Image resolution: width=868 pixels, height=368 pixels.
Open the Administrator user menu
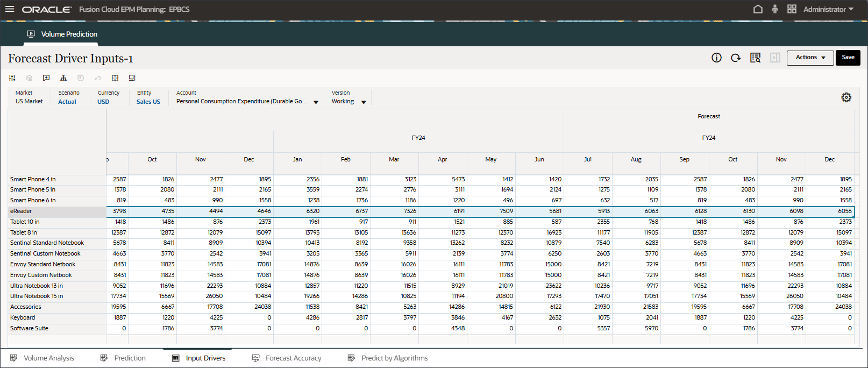coord(828,9)
